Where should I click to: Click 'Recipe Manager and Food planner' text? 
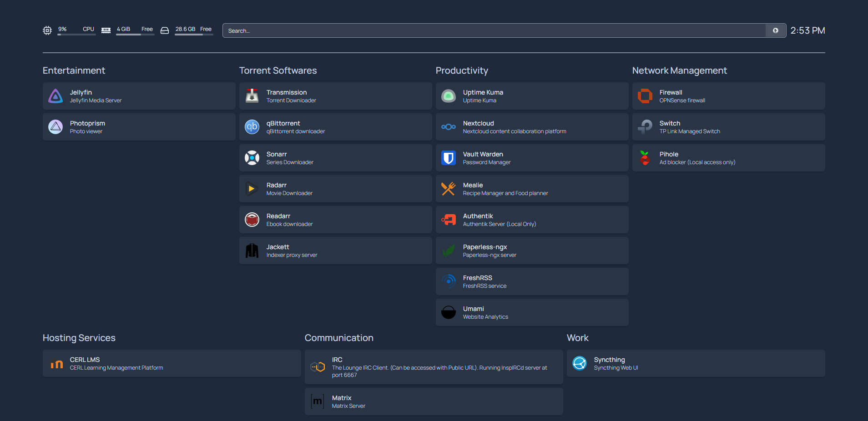coord(505,193)
